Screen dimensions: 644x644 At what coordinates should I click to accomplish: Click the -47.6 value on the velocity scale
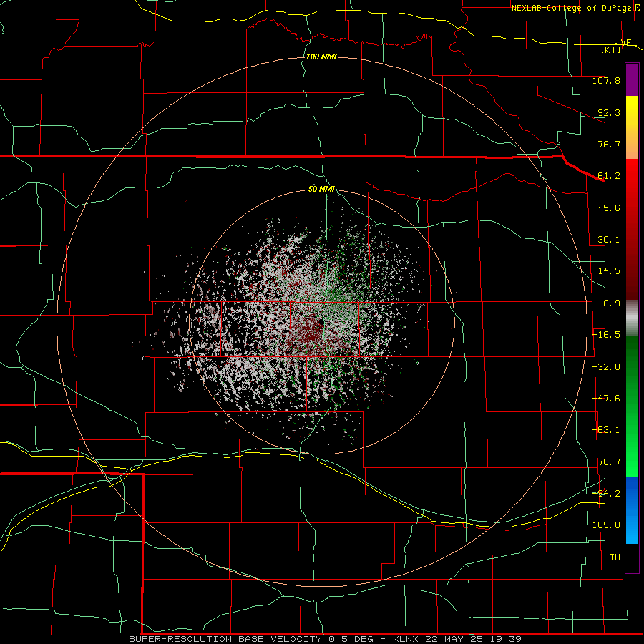606,399
